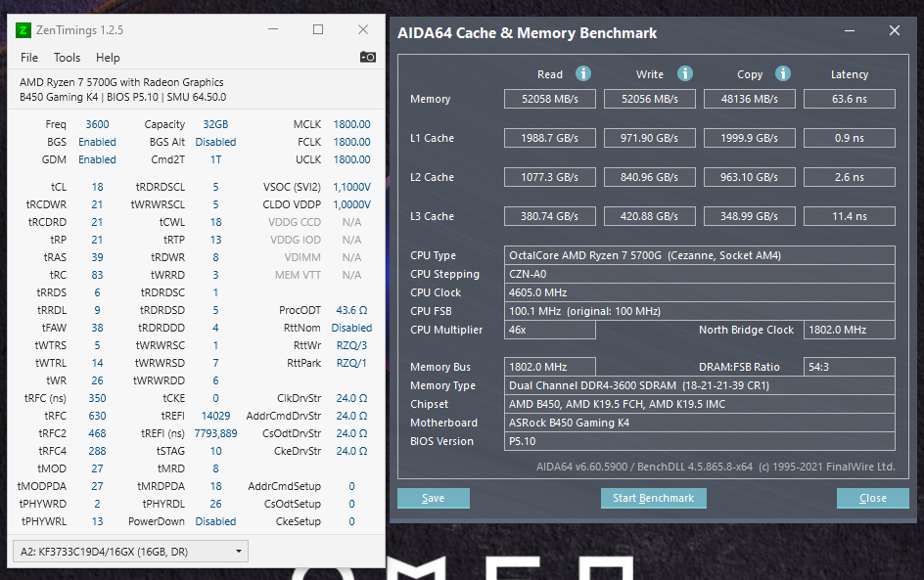
Task: Click L2 Cache latency 2.6 ns
Action: (x=850, y=177)
